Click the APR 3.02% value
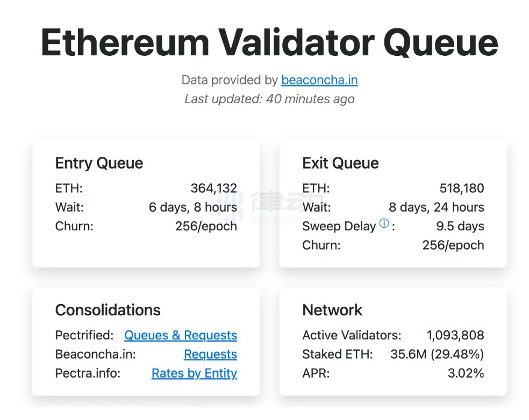 [x=466, y=373]
